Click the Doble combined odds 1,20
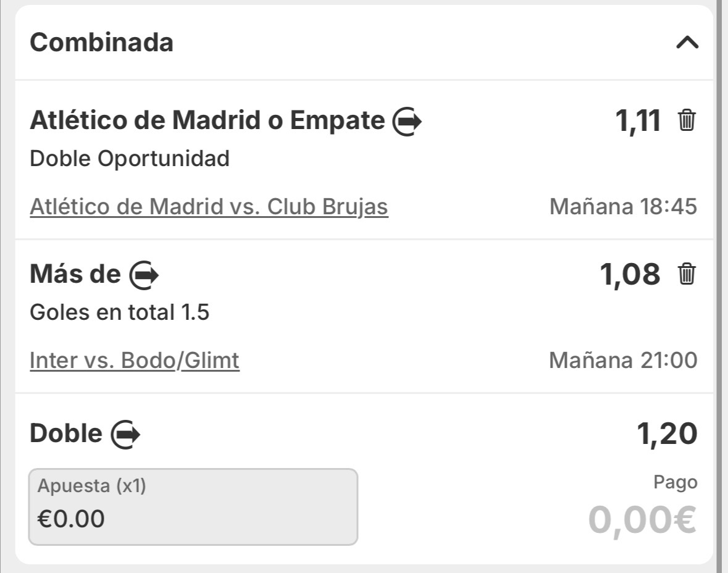Screen dimensions: 728x573 click(667, 433)
